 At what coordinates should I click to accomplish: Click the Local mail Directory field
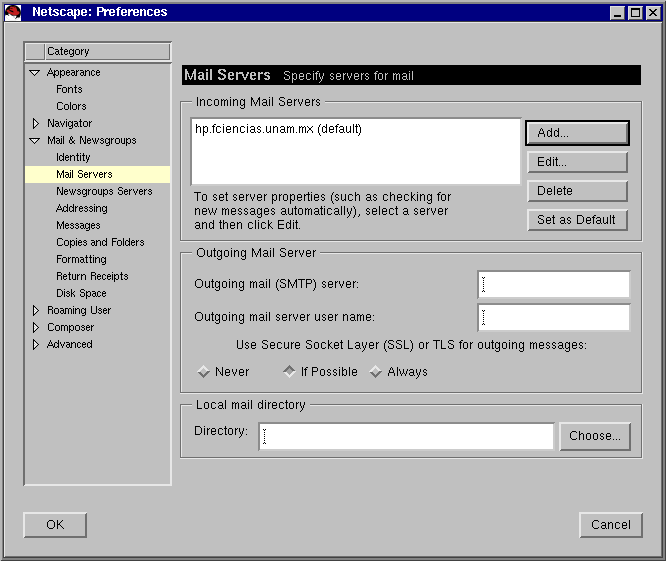[x=406, y=437]
